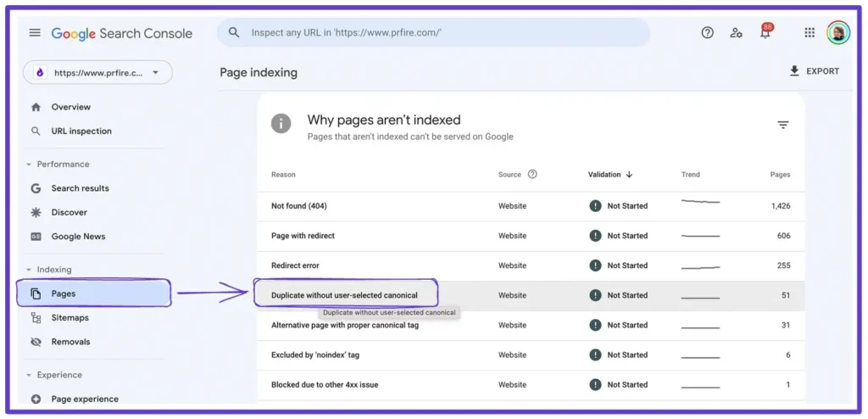Screen dimensions: 868x419
Task: Click the Sitemaps tree icon
Action: [x=36, y=317]
